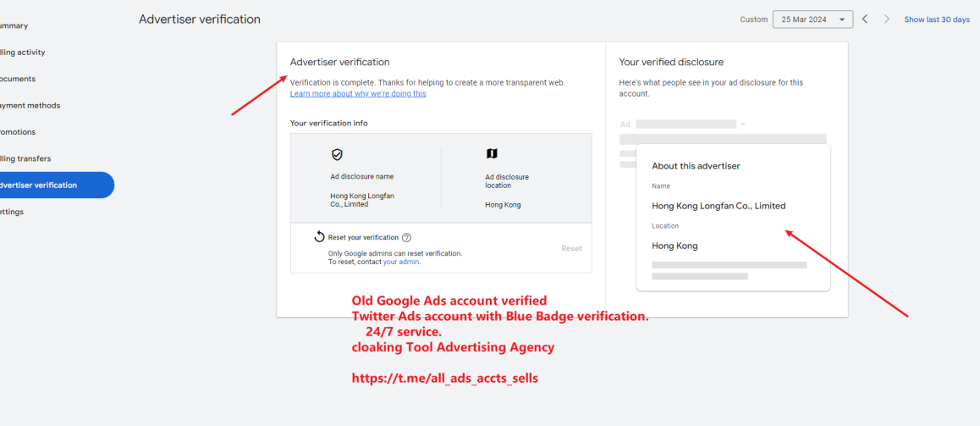The image size is (980, 426).
Task: Click the Ad disclosure name label
Action: click(x=362, y=176)
